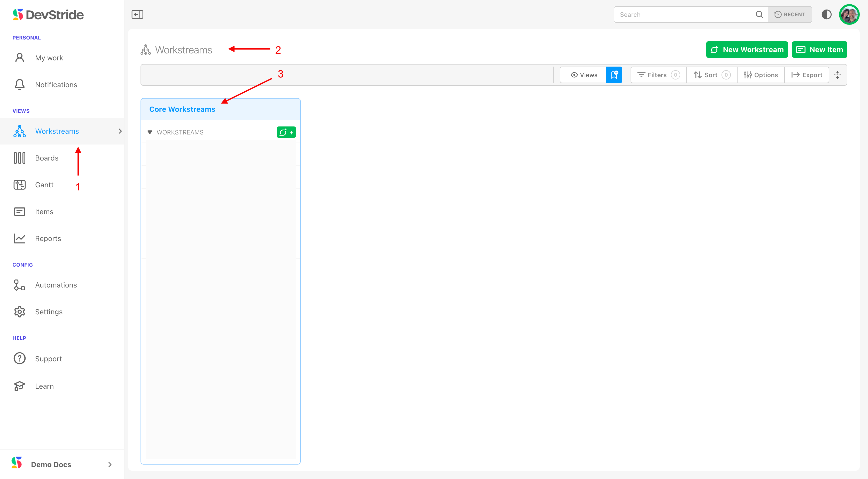Image resolution: width=868 pixels, height=479 pixels.
Task: Open the Gantt view
Action: [x=44, y=185]
